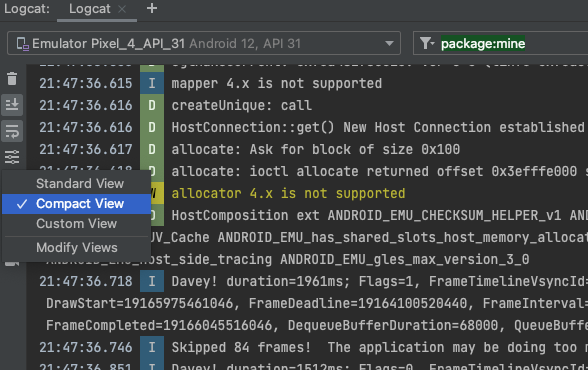
Task: Clear logcat with the trash icon
Action: (x=12, y=79)
